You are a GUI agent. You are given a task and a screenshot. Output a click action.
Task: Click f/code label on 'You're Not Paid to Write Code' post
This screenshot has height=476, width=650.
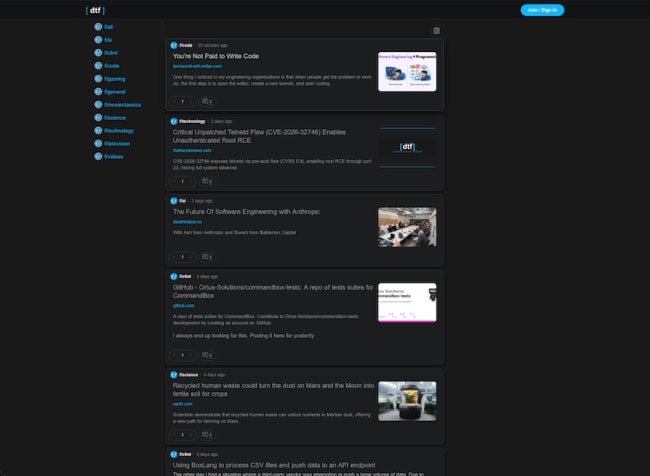pyautogui.click(x=186, y=45)
